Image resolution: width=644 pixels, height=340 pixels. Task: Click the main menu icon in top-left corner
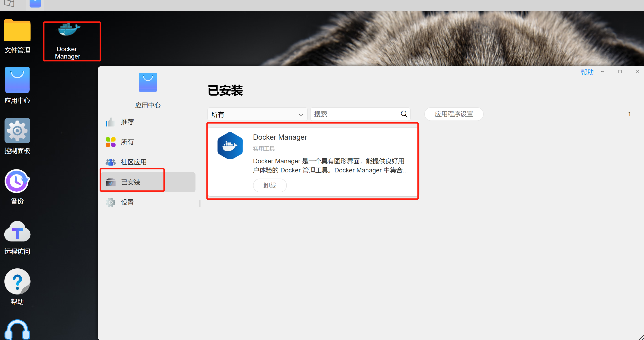click(x=9, y=3)
